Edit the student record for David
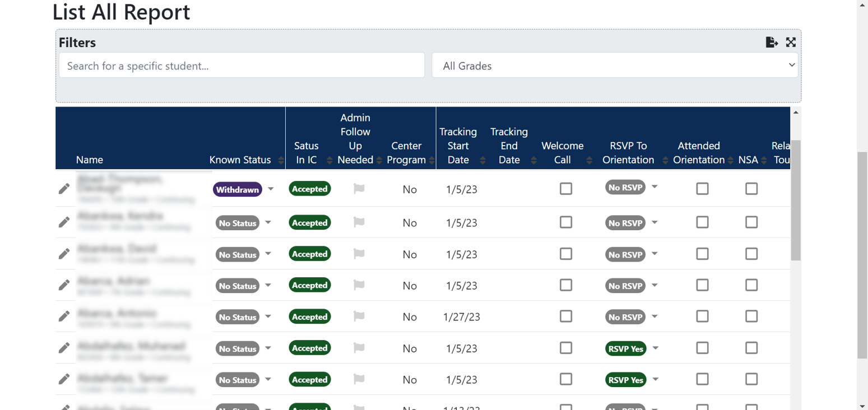 (64, 254)
